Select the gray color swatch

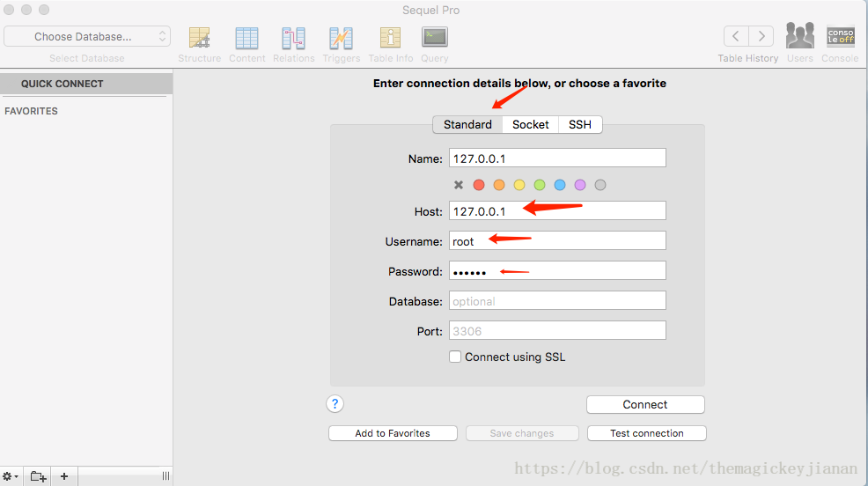(x=600, y=185)
